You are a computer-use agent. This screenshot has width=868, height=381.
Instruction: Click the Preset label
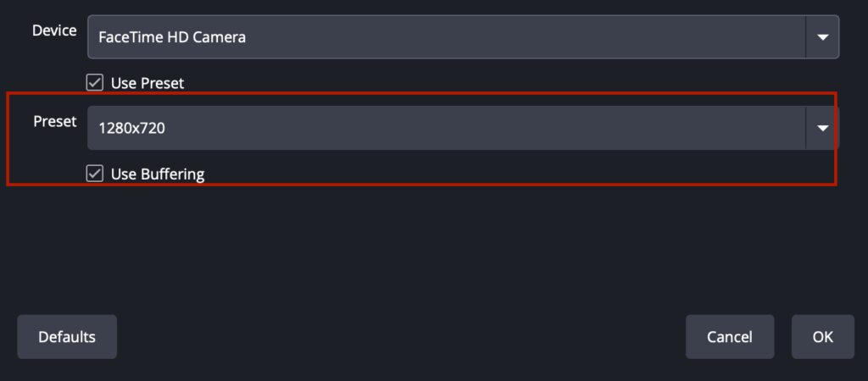tap(55, 121)
